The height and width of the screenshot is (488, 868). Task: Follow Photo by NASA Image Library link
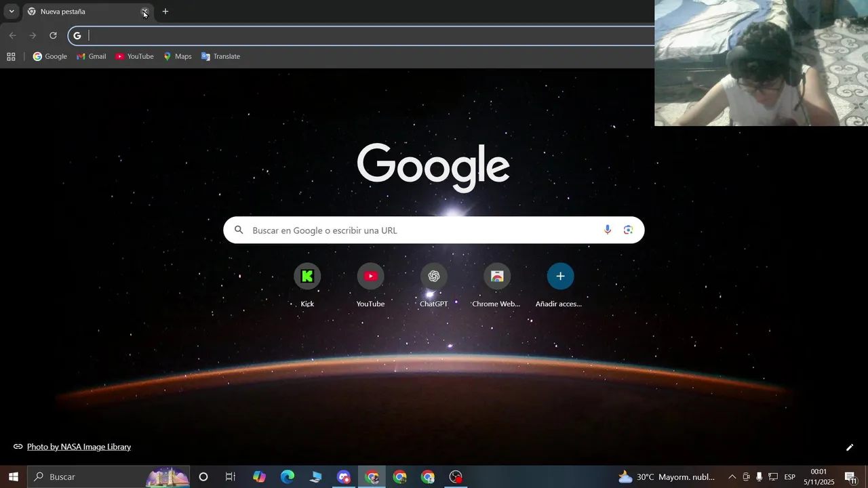pos(79,447)
